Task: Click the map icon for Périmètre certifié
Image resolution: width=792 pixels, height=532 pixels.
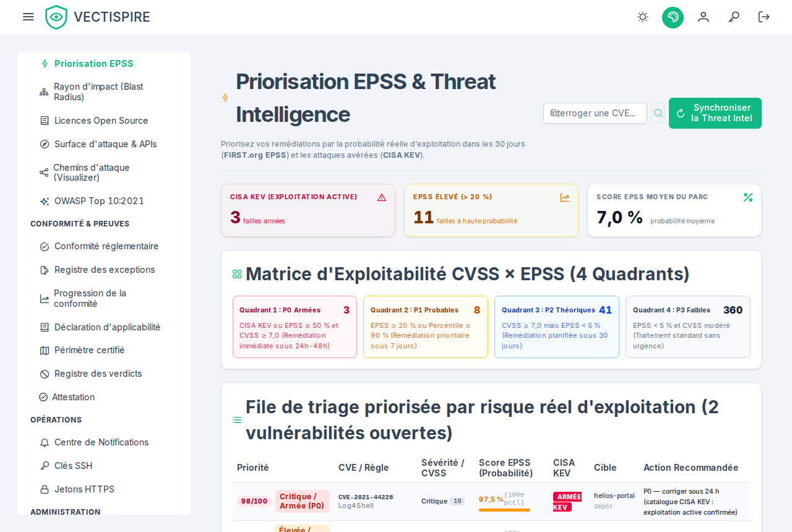Action: click(x=45, y=350)
